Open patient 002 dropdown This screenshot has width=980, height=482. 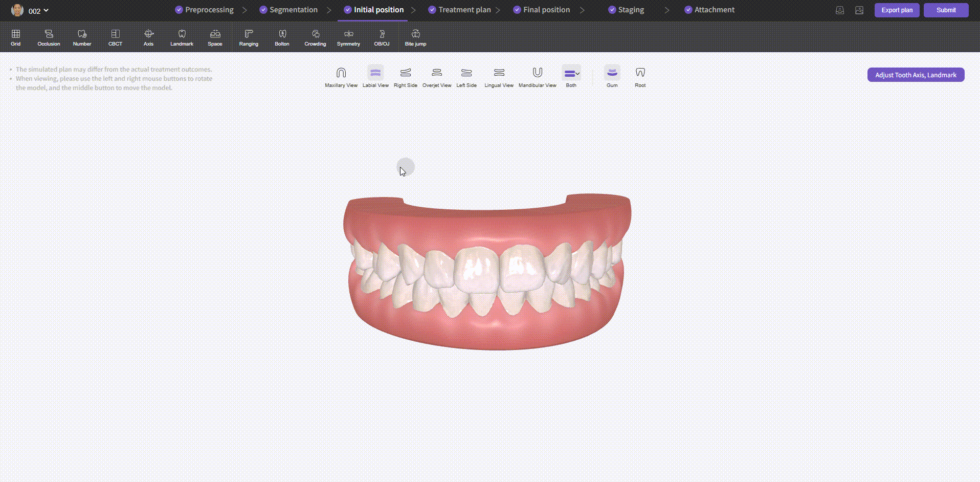pos(38,10)
